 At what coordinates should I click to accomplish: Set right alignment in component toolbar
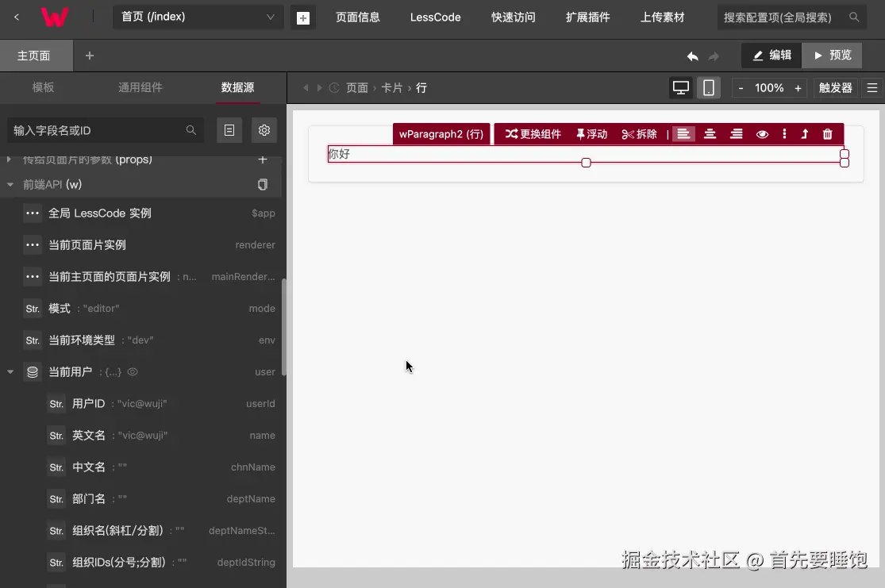point(737,134)
